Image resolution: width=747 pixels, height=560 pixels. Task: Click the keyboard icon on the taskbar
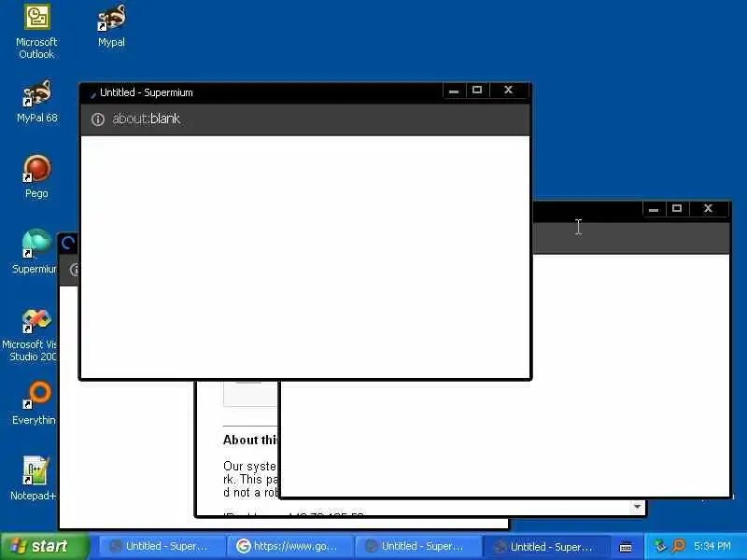[626, 547]
